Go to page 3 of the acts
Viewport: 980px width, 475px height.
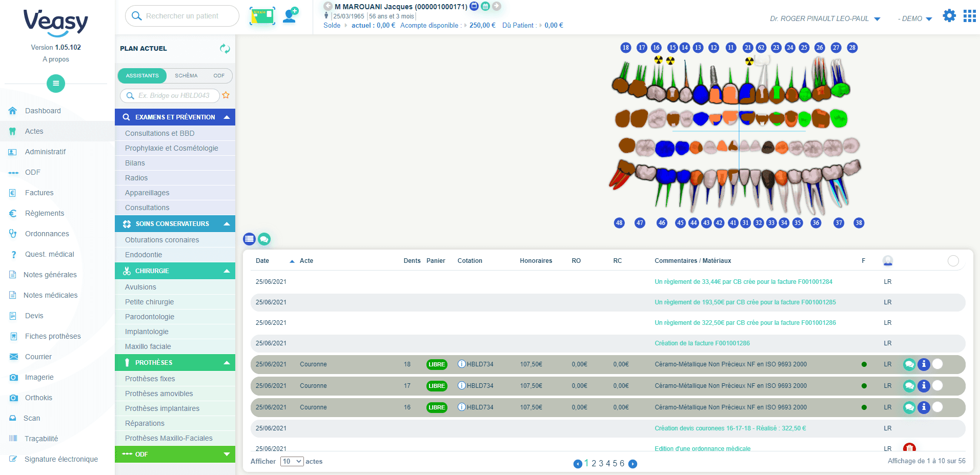pos(601,464)
